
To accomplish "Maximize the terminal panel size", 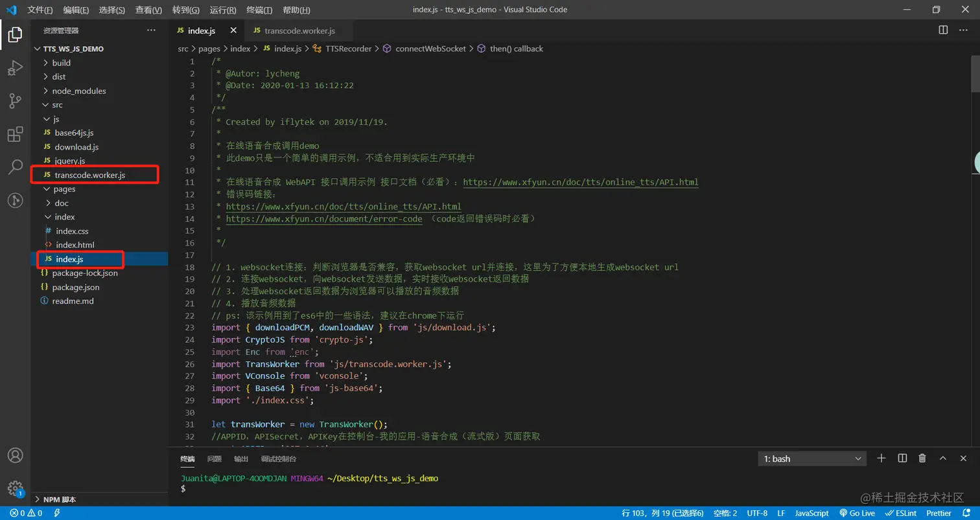I will (x=943, y=458).
